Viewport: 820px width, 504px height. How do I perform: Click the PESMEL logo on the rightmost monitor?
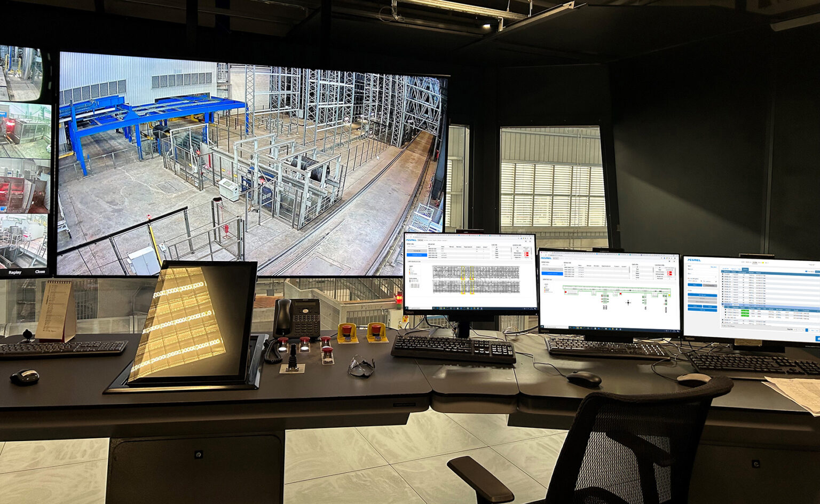pos(694,260)
